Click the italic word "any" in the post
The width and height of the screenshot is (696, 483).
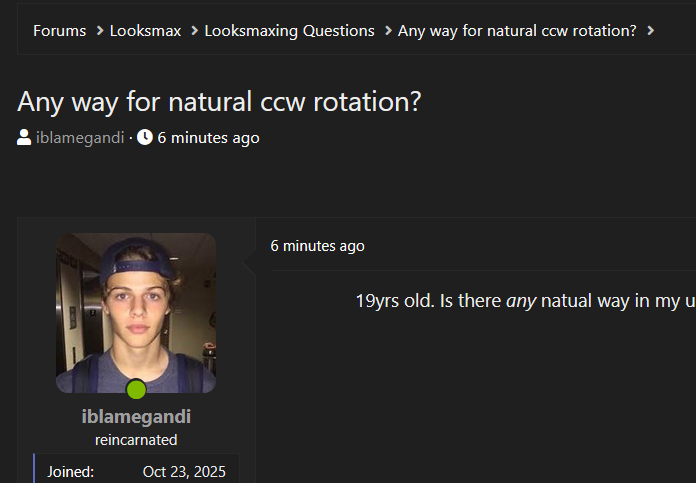521,301
